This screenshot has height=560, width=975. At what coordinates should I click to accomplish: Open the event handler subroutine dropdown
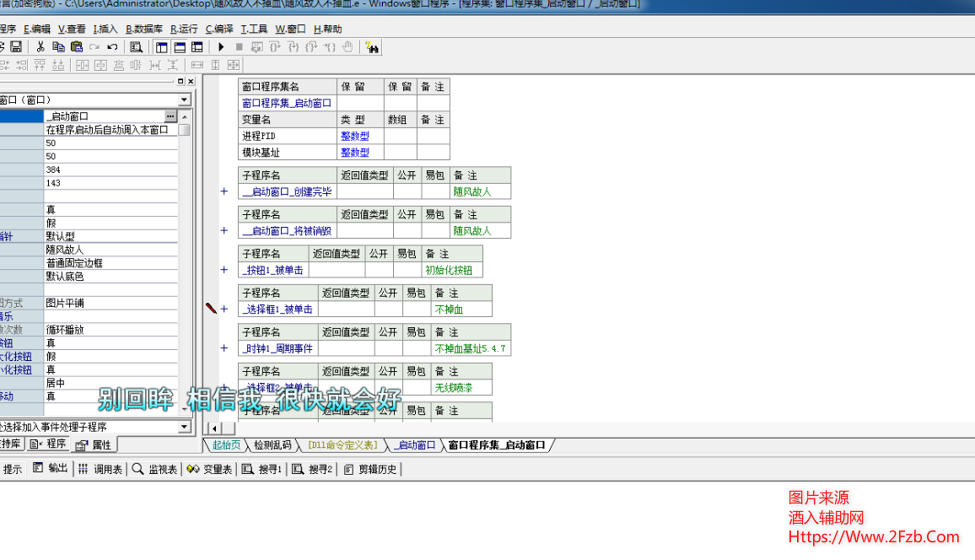pyautogui.click(x=185, y=428)
